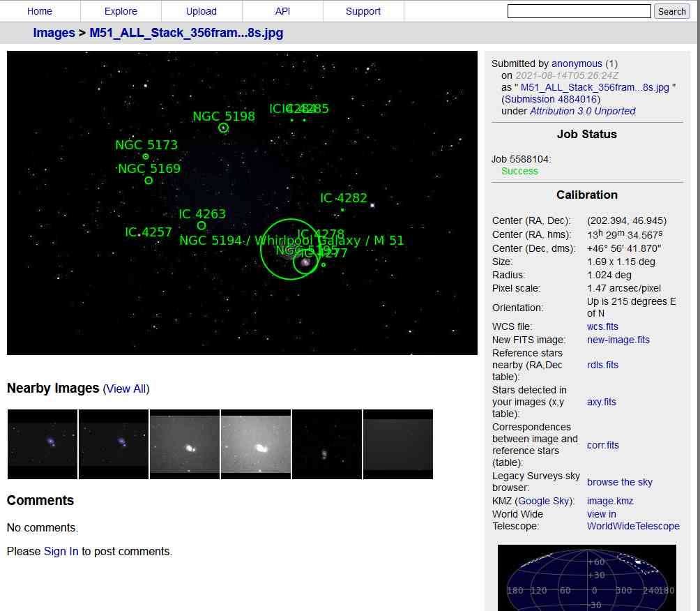Open sixth nearby gray thumbnail
700x611 pixels.
398,444
